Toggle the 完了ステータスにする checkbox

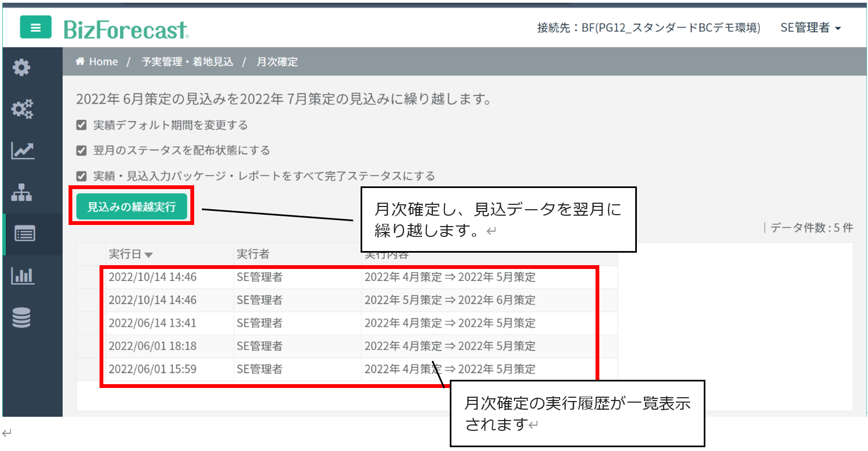[x=82, y=176]
